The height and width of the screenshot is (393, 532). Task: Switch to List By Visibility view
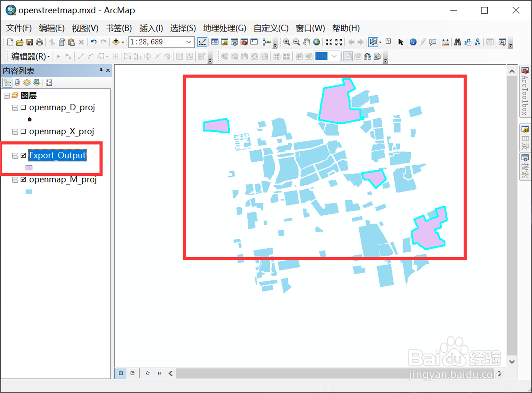[x=27, y=82]
